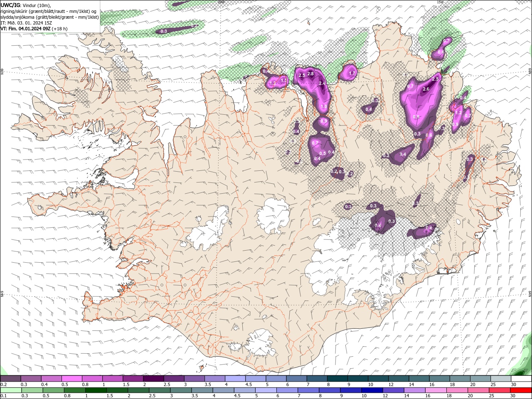Select the pink 16–18 rain scale swatch
The width and height of the screenshot is (532, 399).
tap(436, 390)
